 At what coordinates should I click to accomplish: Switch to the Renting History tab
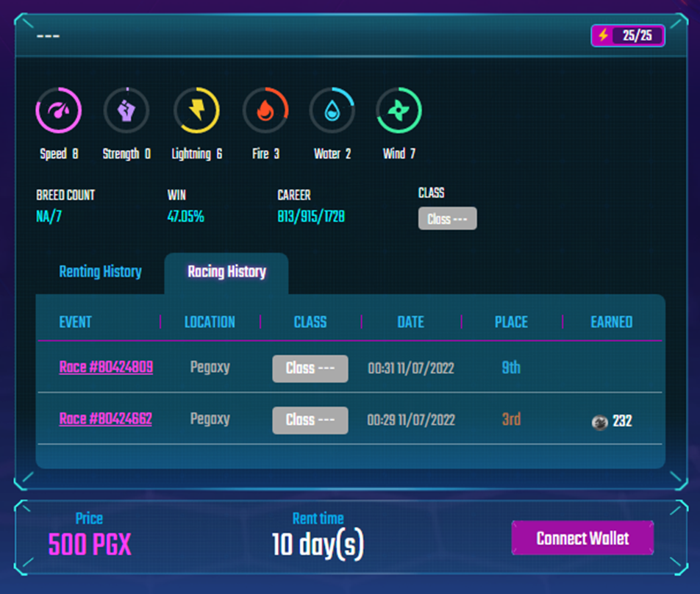coord(100,272)
